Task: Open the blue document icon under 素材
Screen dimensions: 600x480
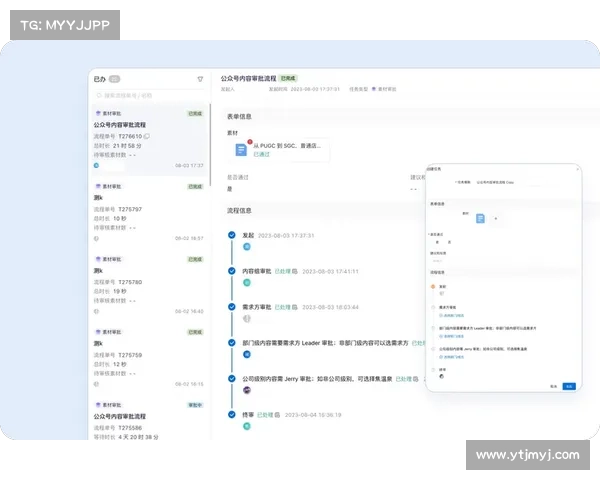Action: 241,150
